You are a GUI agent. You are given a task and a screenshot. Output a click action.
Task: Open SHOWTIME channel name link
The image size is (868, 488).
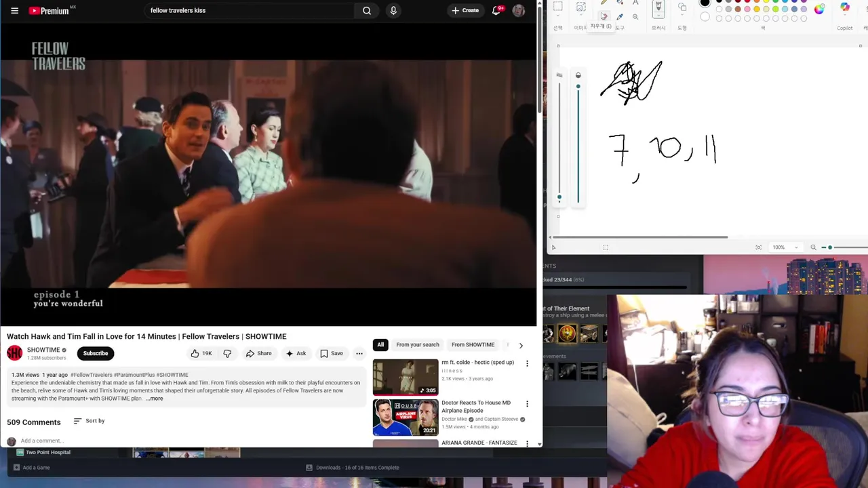(43, 350)
